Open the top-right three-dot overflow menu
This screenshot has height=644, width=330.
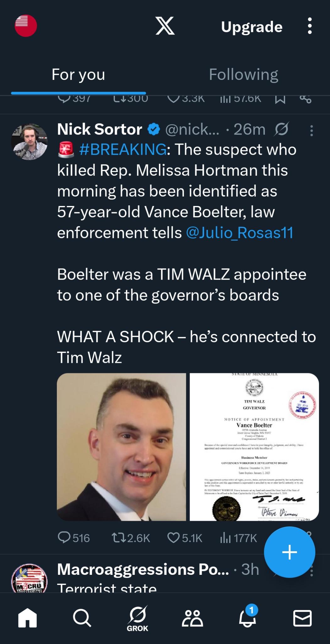(x=310, y=26)
